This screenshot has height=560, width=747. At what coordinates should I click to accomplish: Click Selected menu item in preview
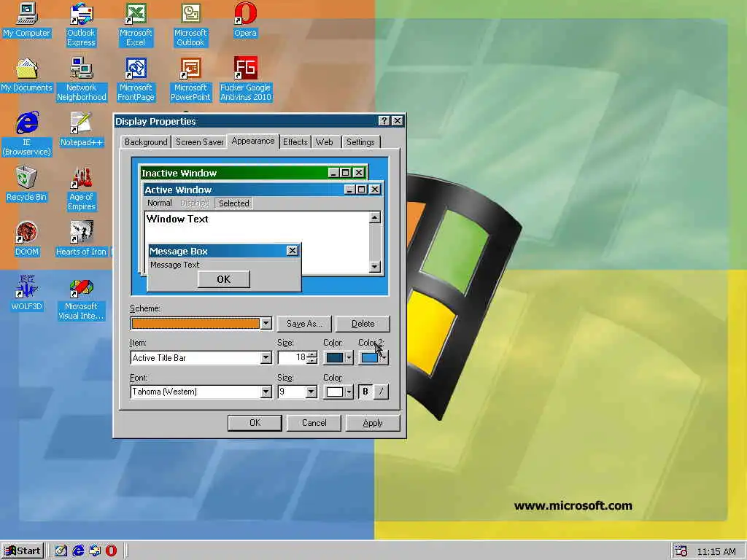tap(234, 203)
